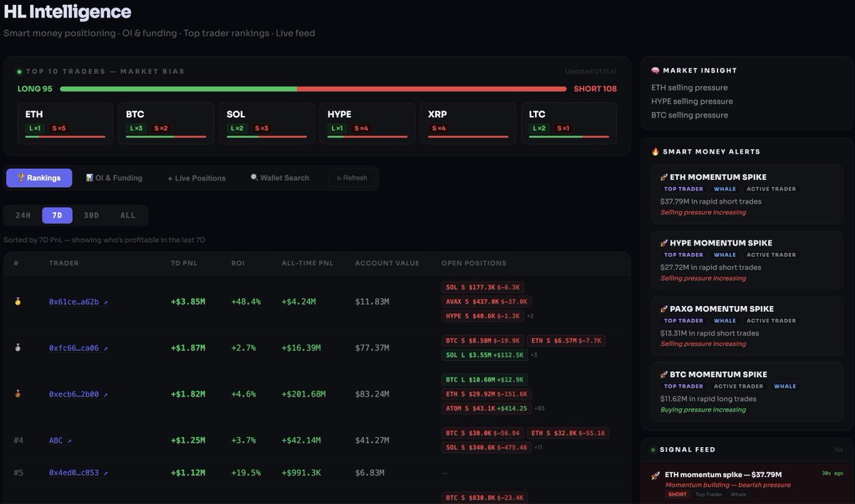The width and height of the screenshot is (855, 504).
Task: Select the SOL market bias card
Action: coord(266,123)
